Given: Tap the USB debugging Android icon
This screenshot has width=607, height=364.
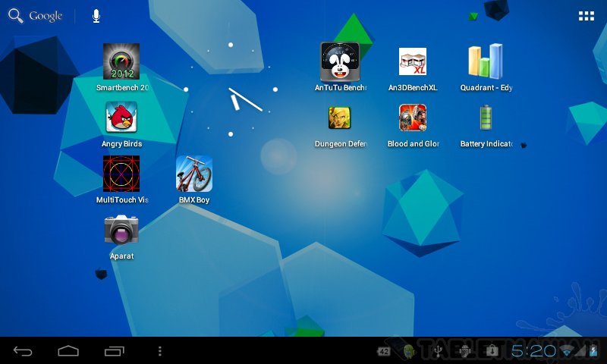Looking at the screenshot, I should tap(464, 351).
